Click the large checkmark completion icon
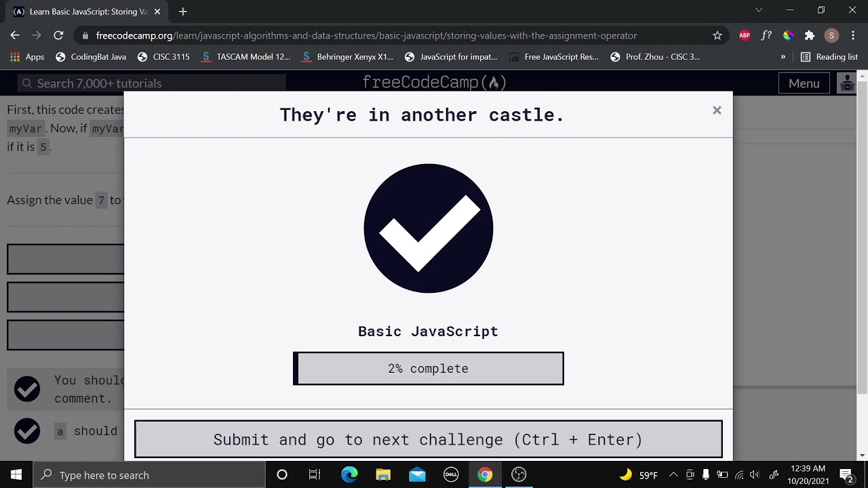868x488 pixels. (x=429, y=228)
